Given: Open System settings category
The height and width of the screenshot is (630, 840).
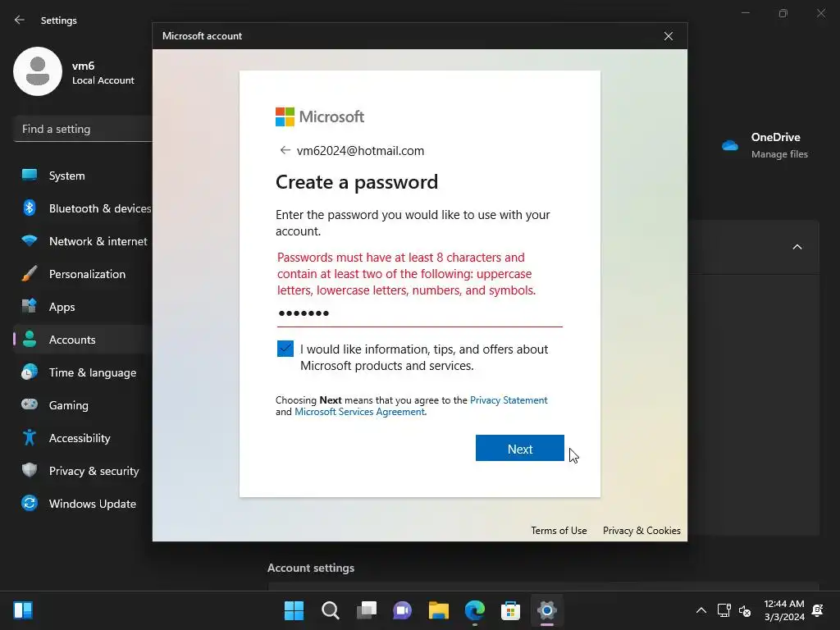Looking at the screenshot, I should pos(83,176).
